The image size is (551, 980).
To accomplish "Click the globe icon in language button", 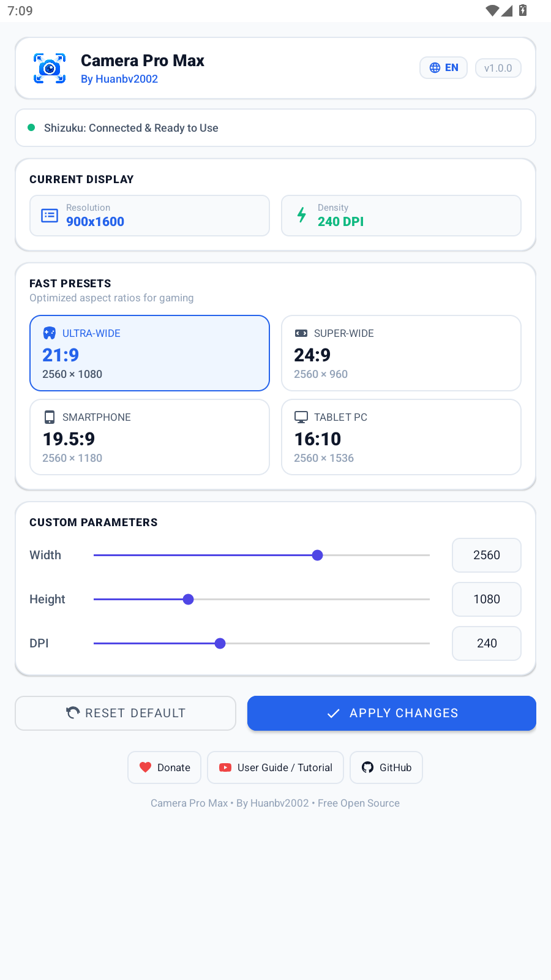I will click(x=435, y=68).
